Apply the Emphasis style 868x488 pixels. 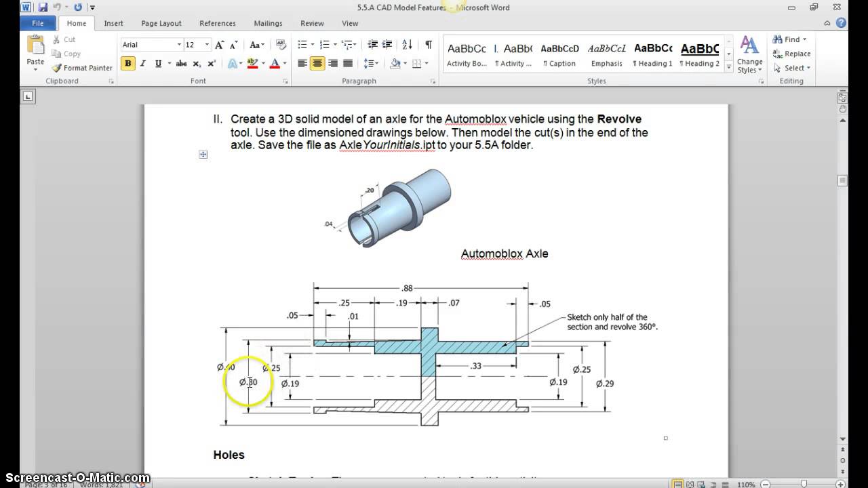(606, 55)
